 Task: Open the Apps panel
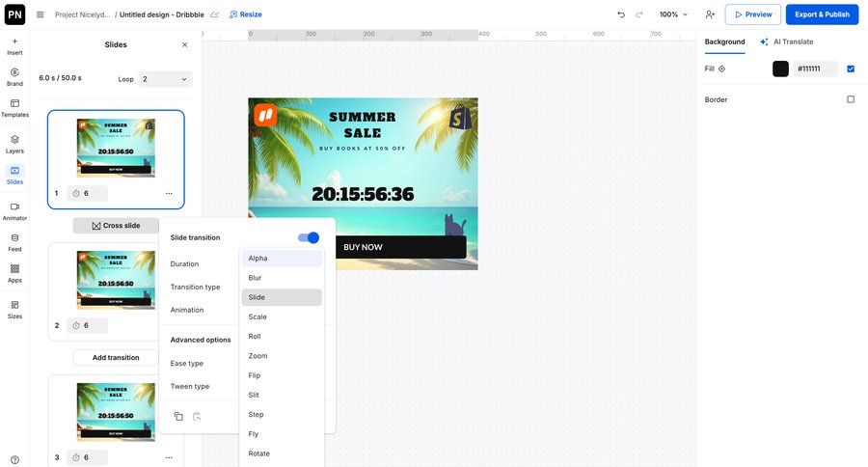(14, 274)
